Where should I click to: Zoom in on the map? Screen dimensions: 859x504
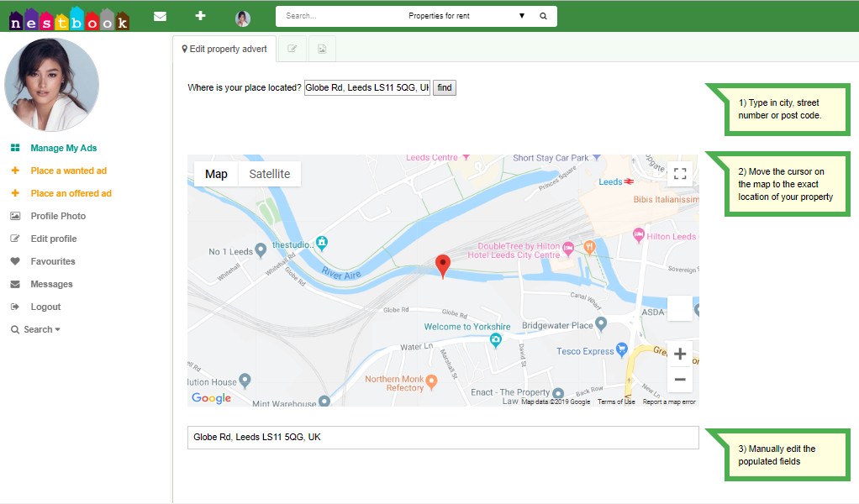[680, 354]
